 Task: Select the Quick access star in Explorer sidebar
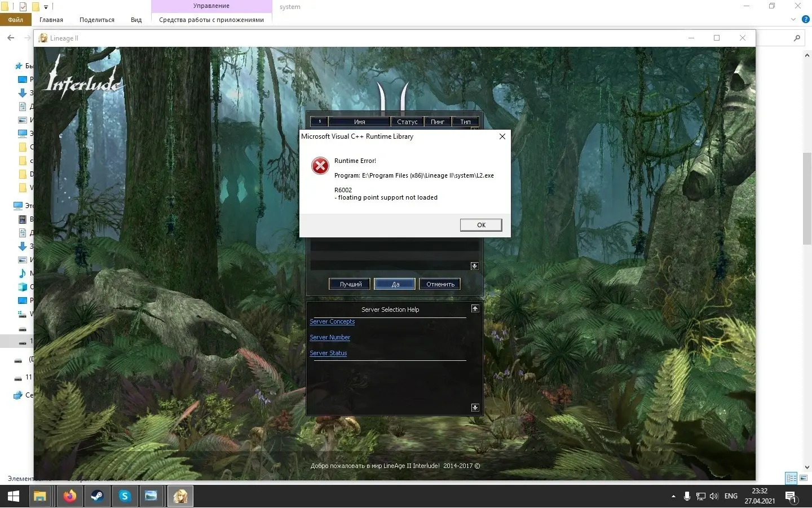pyautogui.click(x=19, y=66)
